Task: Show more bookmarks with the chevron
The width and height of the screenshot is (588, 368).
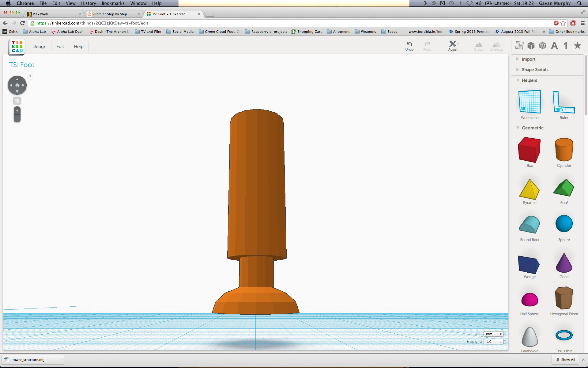Action: [544, 32]
